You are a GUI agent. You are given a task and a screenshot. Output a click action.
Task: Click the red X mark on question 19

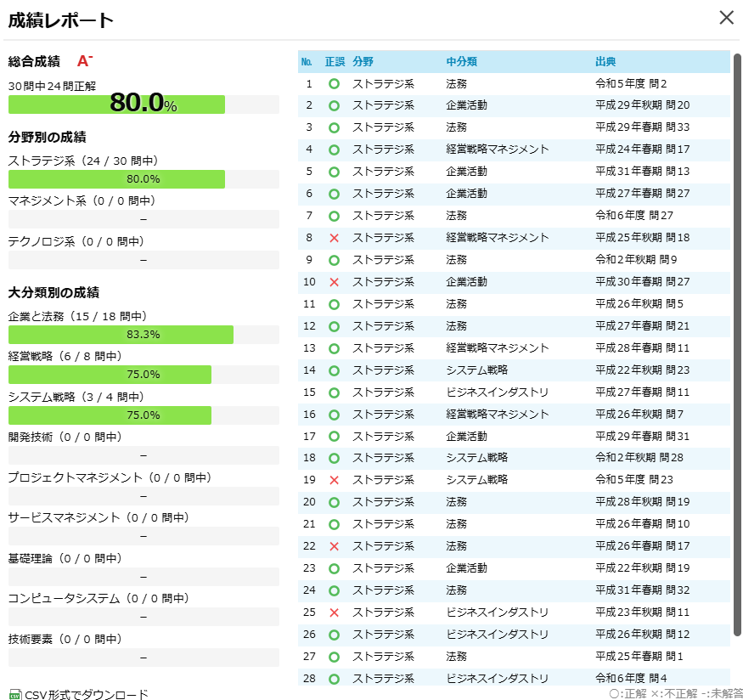335,479
